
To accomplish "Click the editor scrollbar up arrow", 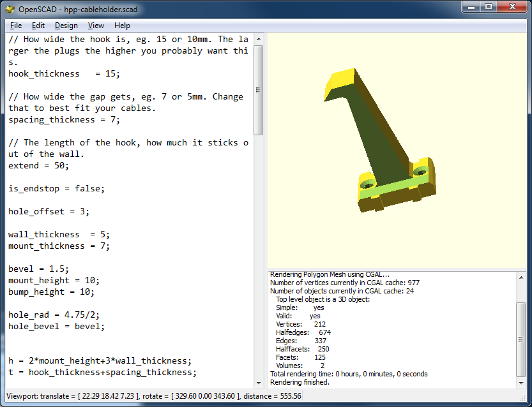I will pos(259,39).
